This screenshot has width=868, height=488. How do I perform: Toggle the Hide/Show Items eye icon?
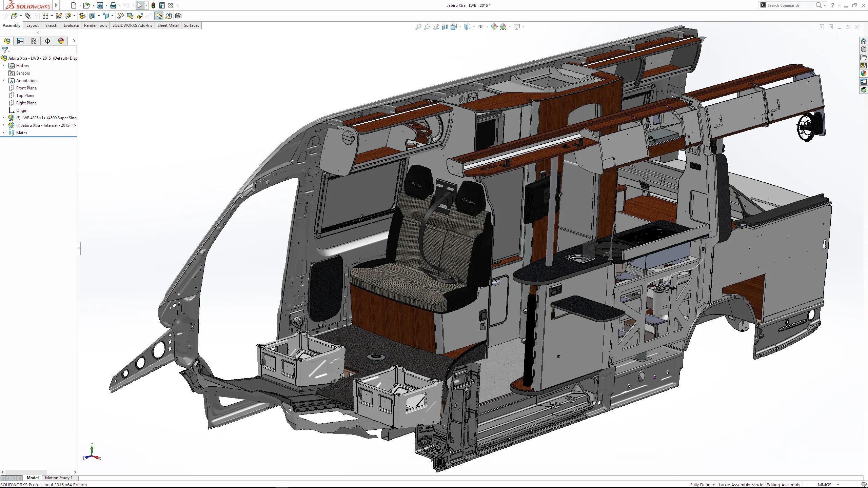point(481,27)
